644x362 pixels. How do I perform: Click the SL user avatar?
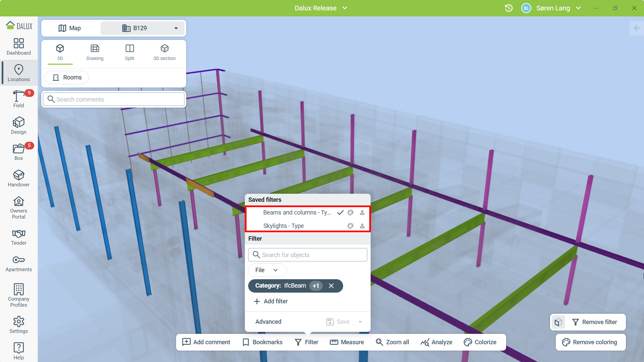point(526,8)
